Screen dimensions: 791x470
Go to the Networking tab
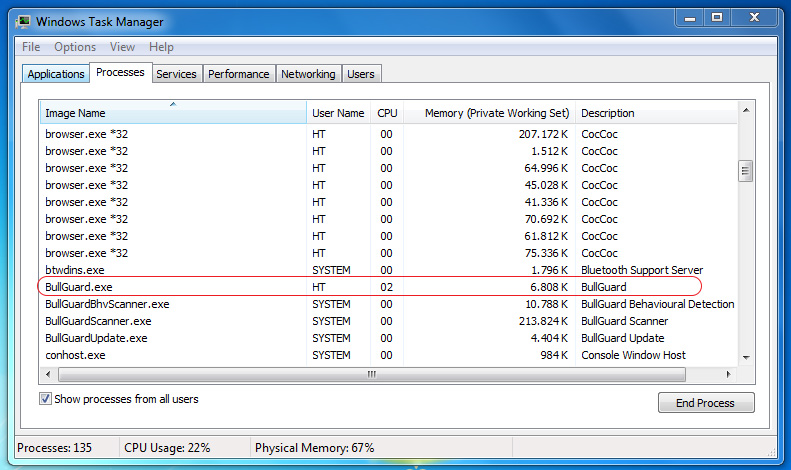click(308, 74)
